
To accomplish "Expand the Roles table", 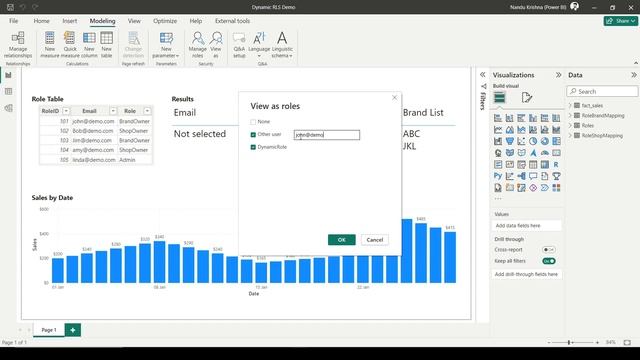I will (570, 125).
